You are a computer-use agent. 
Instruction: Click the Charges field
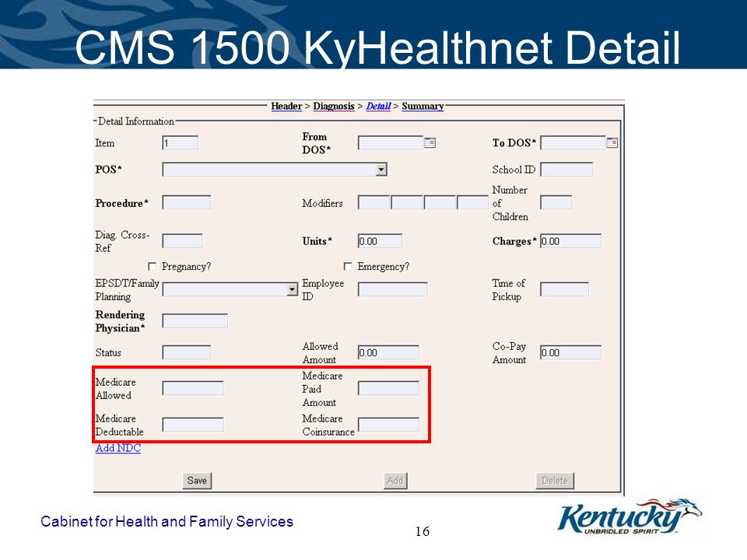coord(570,241)
